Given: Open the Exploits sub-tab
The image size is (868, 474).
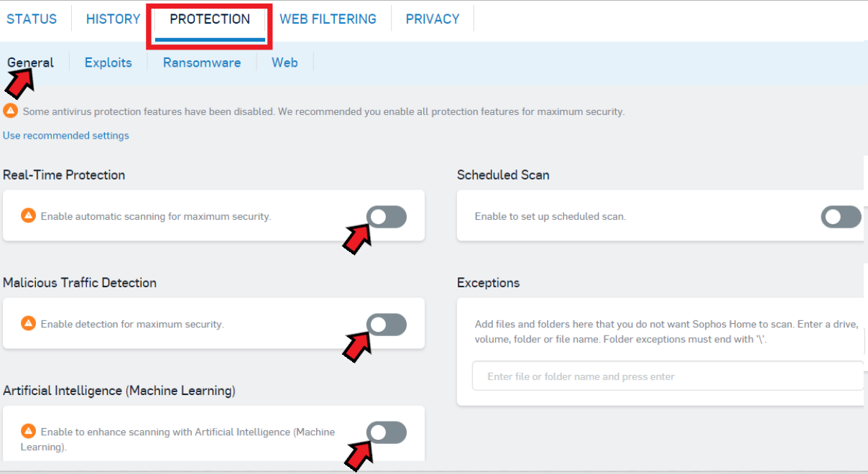Looking at the screenshot, I should (x=108, y=62).
